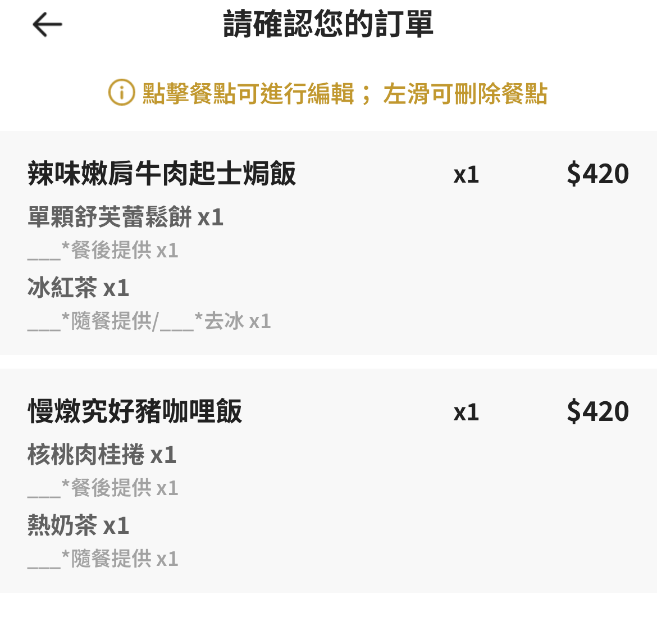Select the 核桃肉桂捲 x1 side item
The height and width of the screenshot is (644, 657).
coord(102,455)
